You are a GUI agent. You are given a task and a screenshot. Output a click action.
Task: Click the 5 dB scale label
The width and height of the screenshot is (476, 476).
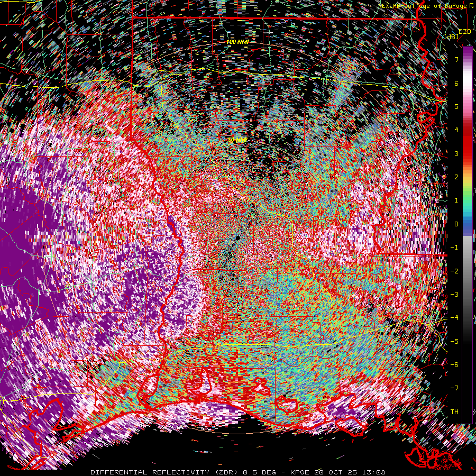(456, 106)
